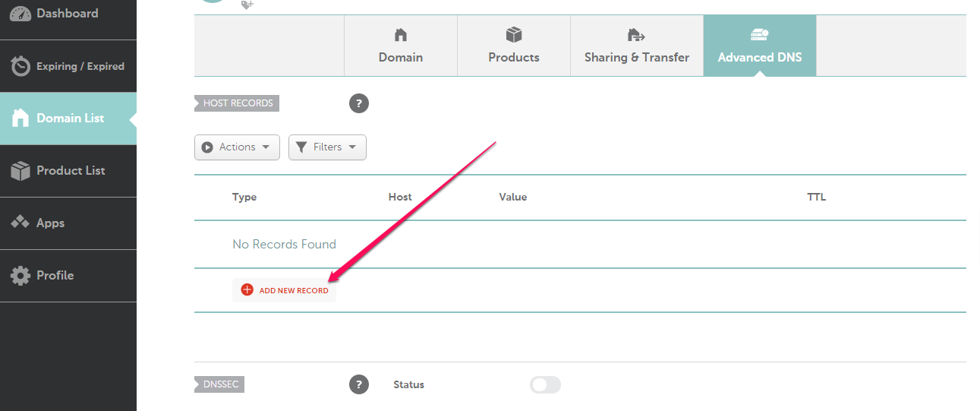Switch to the Domain tab
This screenshot has width=980, height=411.
[401, 47]
